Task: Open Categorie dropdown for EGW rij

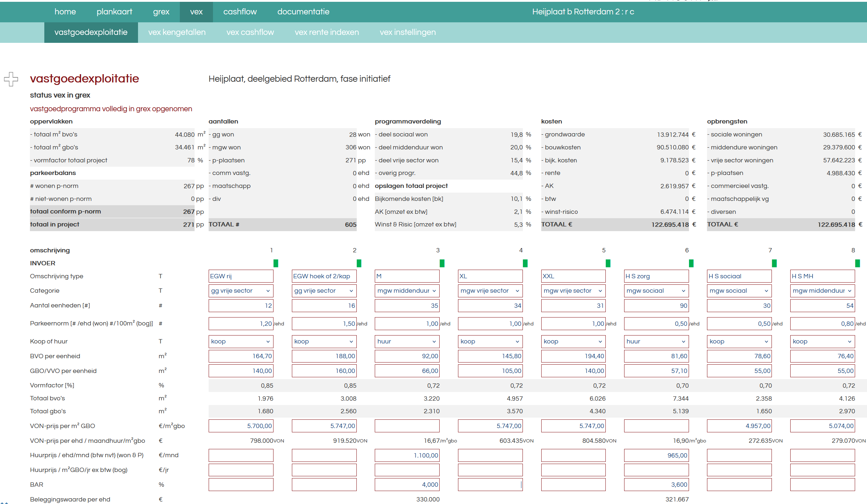Action: 241,291
